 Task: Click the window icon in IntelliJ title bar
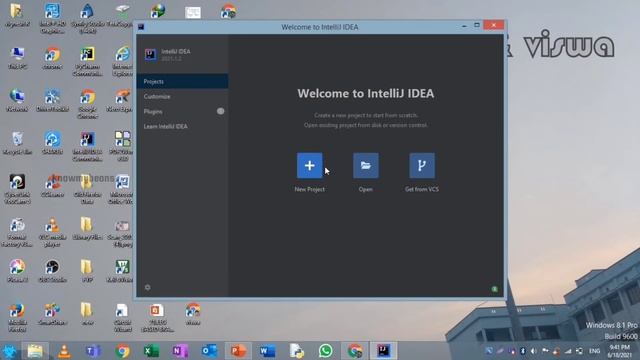[x=141, y=27]
